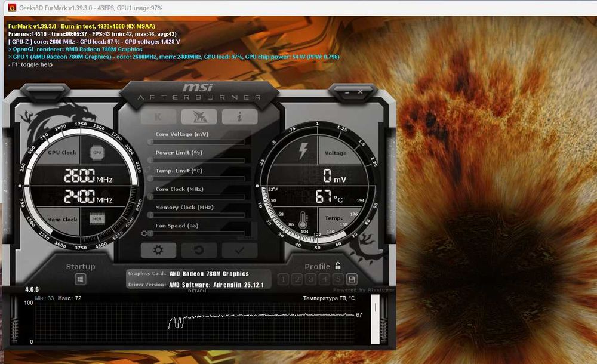Click the MSI Afterburner logo header
The image size is (597, 364).
tap(199, 92)
